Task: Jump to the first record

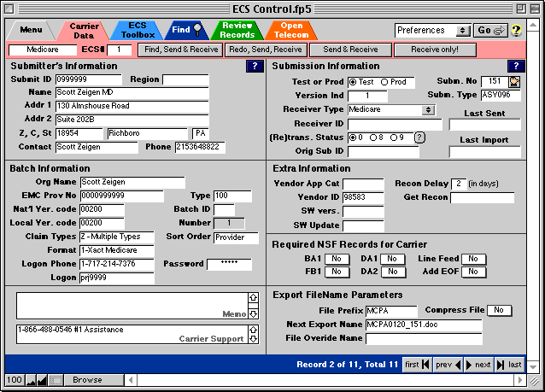Action: point(412,365)
